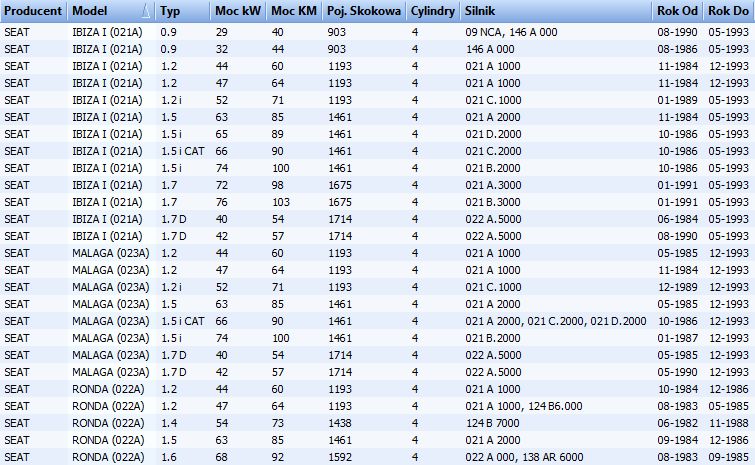Click Moc kW value 32
755x465 pixels.
pyautogui.click(x=221, y=49)
